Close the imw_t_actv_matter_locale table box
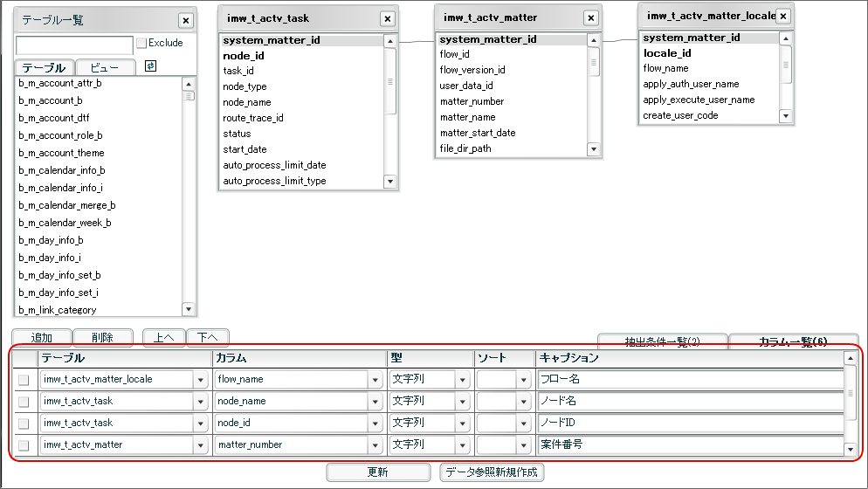Image resolution: width=868 pixels, height=489 pixels. [x=782, y=16]
